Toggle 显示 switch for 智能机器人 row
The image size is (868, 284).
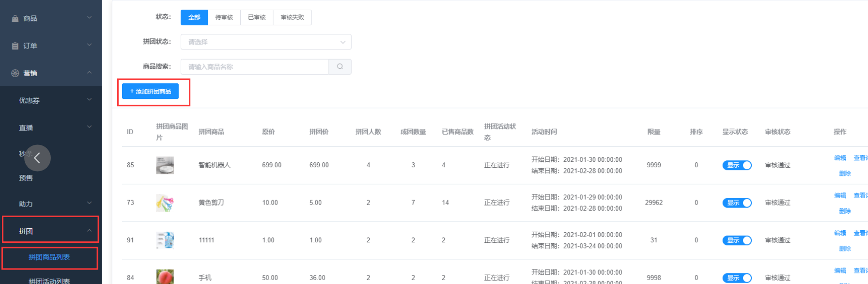(x=737, y=165)
